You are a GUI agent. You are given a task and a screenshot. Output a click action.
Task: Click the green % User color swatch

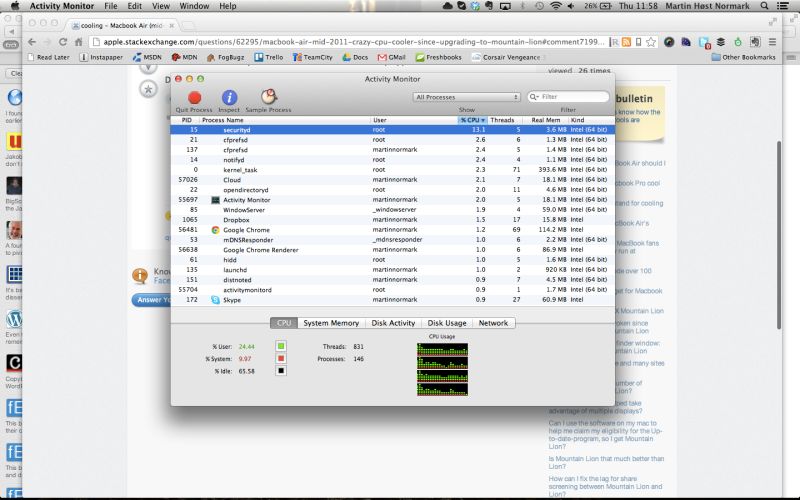tap(281, 346)
